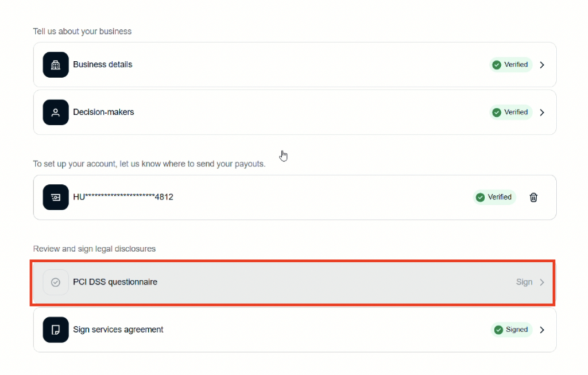The width and height of the screenshot is (588, 375).
Task: Click Signed badge on services agreement
Action: click(x=512, y=330)
